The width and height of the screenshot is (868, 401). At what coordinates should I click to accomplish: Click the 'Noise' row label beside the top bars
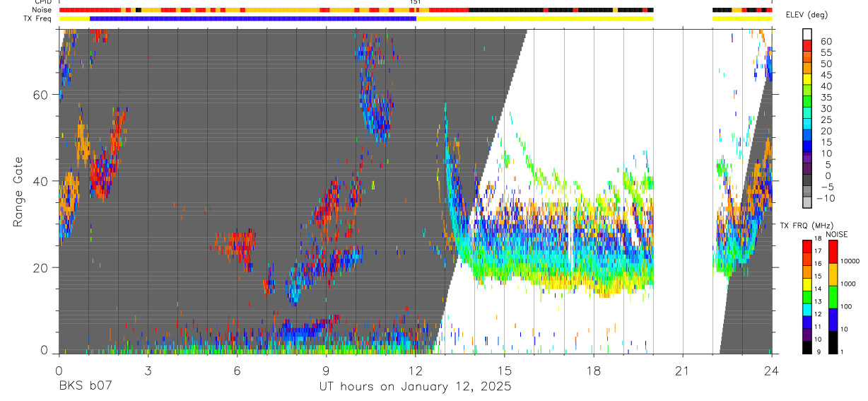[x=42, y=10]
